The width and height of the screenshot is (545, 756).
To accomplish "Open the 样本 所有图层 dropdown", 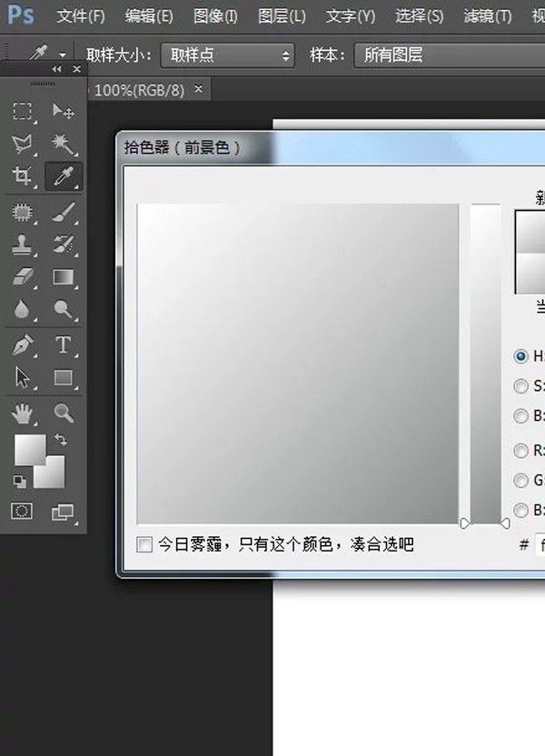I will (450, 55).
